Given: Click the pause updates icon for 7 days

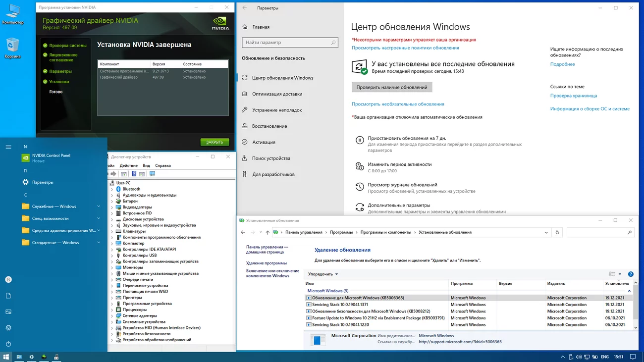Looking at the screenshot, I should coord(360,140).
